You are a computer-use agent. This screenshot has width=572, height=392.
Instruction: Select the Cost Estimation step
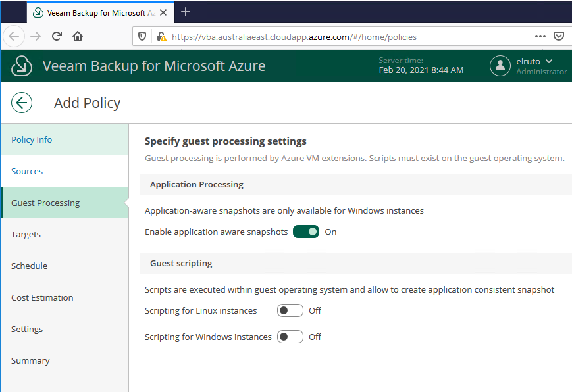click(42, 297)
